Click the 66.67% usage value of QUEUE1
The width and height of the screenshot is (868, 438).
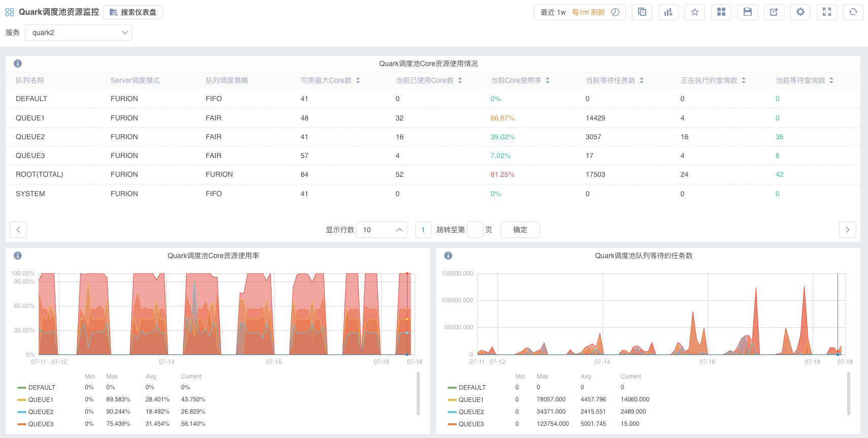point(503,118)
